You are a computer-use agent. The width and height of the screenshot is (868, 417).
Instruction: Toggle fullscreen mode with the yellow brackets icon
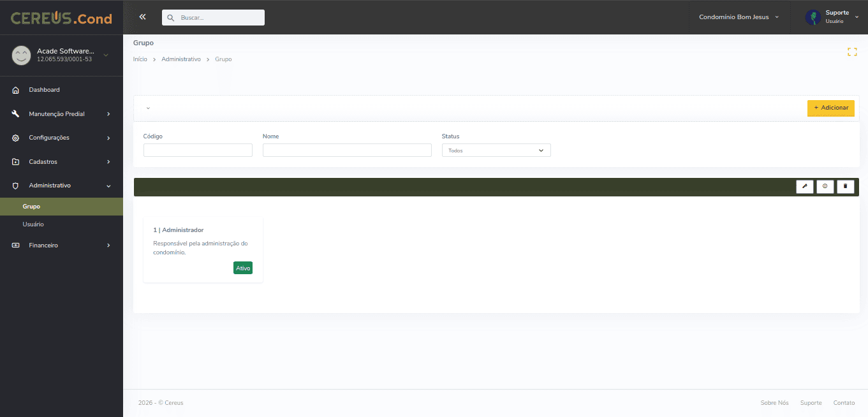[x=851, y=52]
